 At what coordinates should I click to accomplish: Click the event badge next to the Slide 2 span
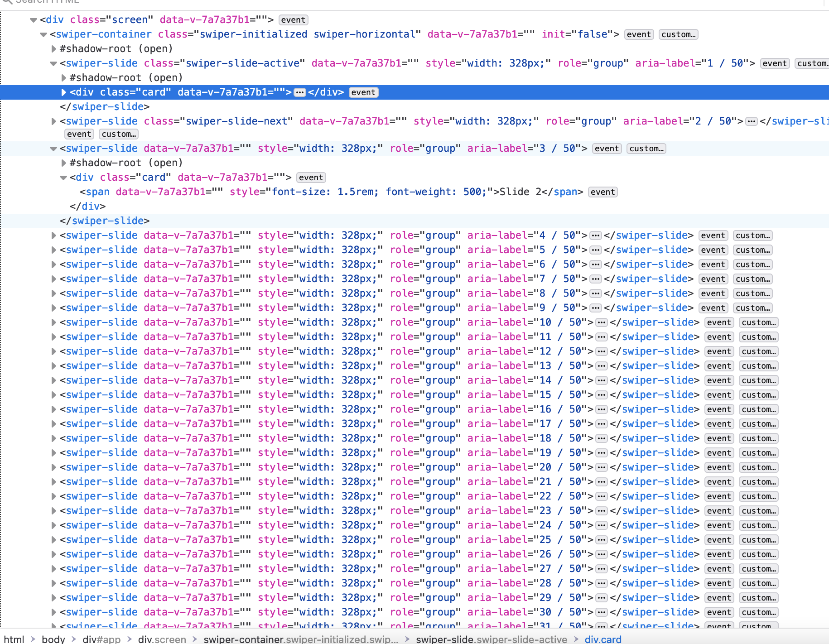coord(602,192)
